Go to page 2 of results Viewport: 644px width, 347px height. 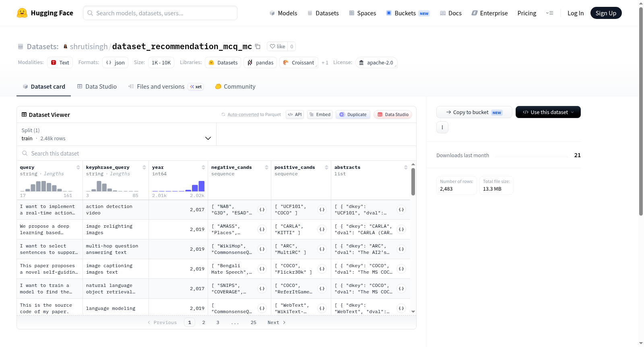[204, 322]
